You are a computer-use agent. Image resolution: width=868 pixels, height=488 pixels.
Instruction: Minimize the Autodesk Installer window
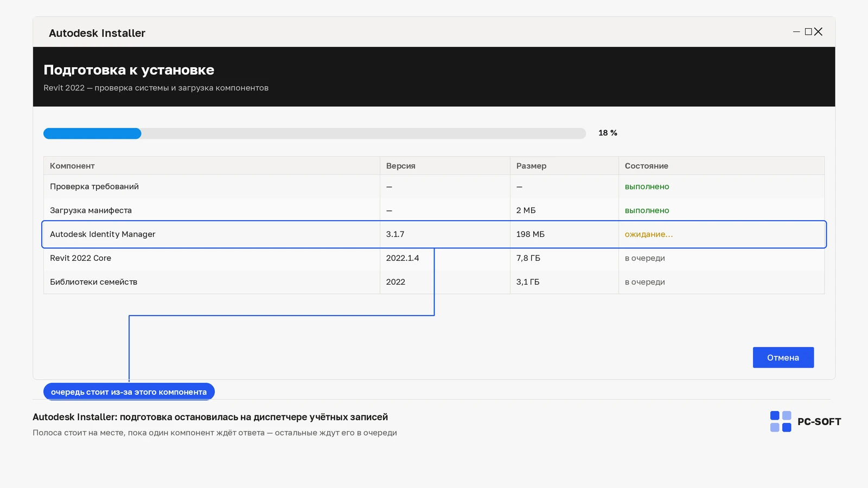click(796, 32)
